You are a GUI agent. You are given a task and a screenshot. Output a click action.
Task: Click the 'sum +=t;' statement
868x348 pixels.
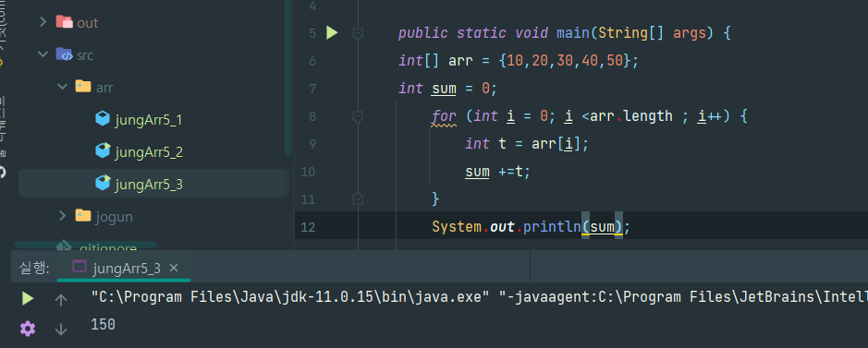coord(497,172)
